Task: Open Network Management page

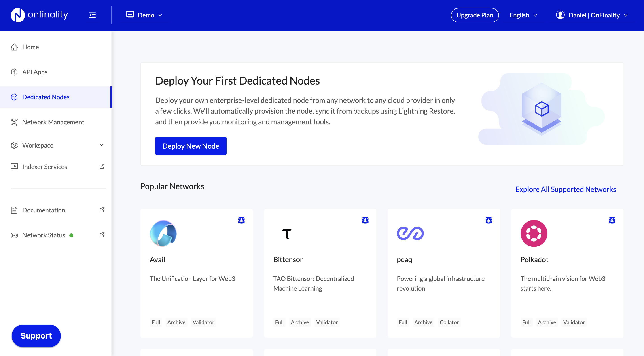Action: point(53,122)
